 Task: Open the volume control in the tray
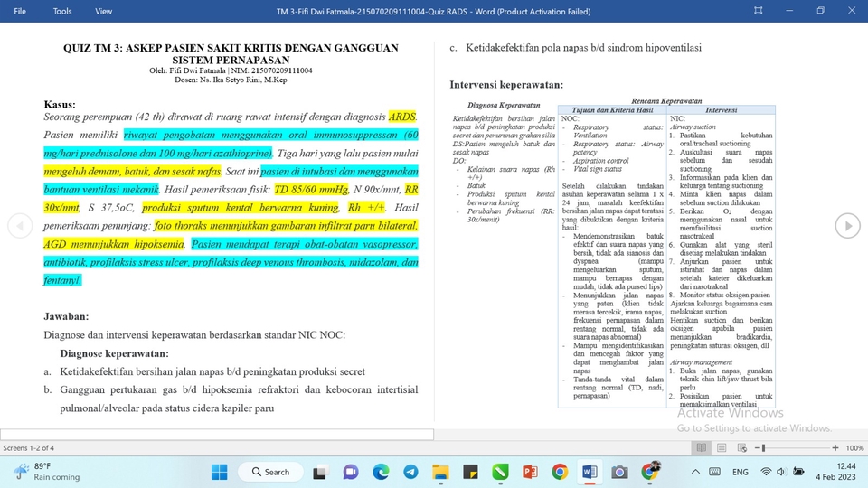coord(781,472)
